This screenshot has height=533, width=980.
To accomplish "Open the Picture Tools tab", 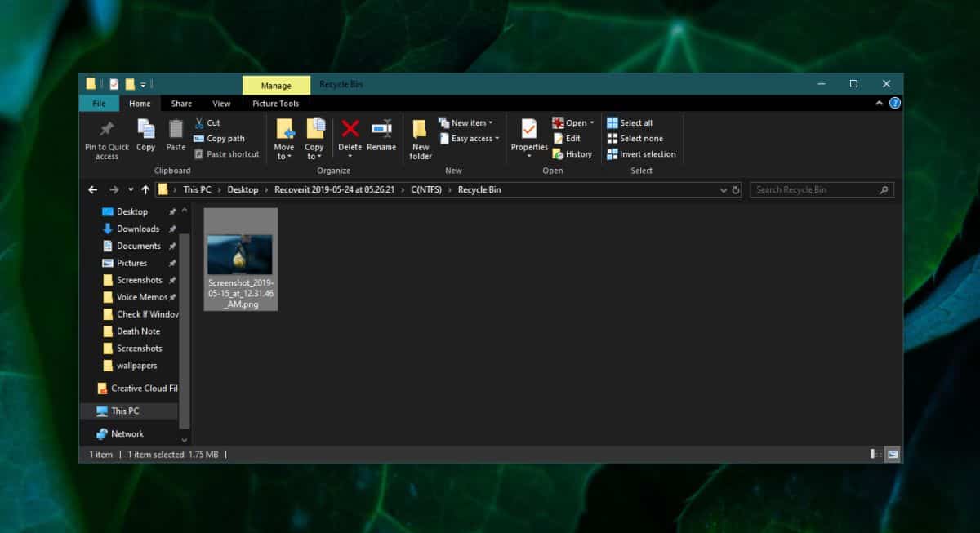I will [x=276, y=104].
